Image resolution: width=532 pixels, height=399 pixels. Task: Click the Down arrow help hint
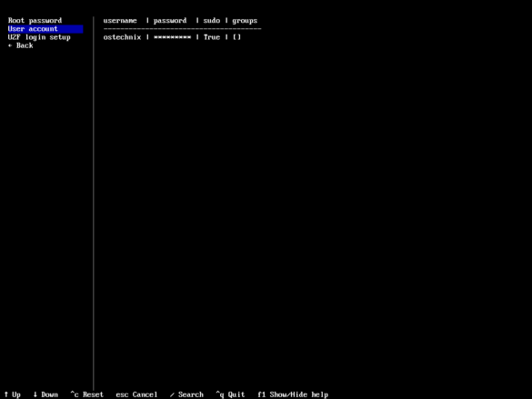45,394
